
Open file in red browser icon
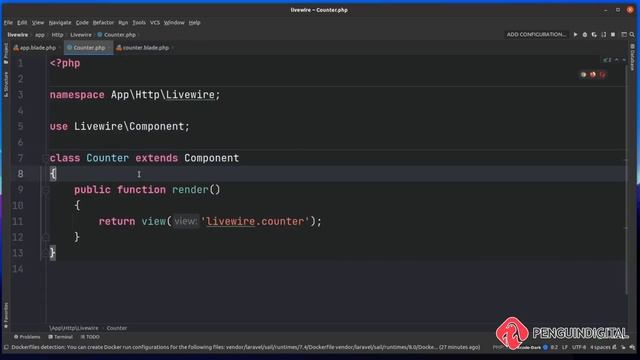[602, 74]
